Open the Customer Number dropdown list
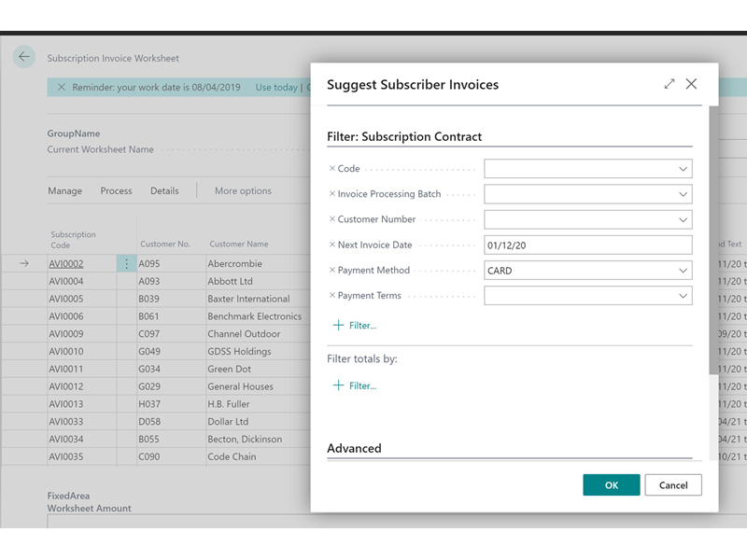The image size is (747, 560). 682,220
